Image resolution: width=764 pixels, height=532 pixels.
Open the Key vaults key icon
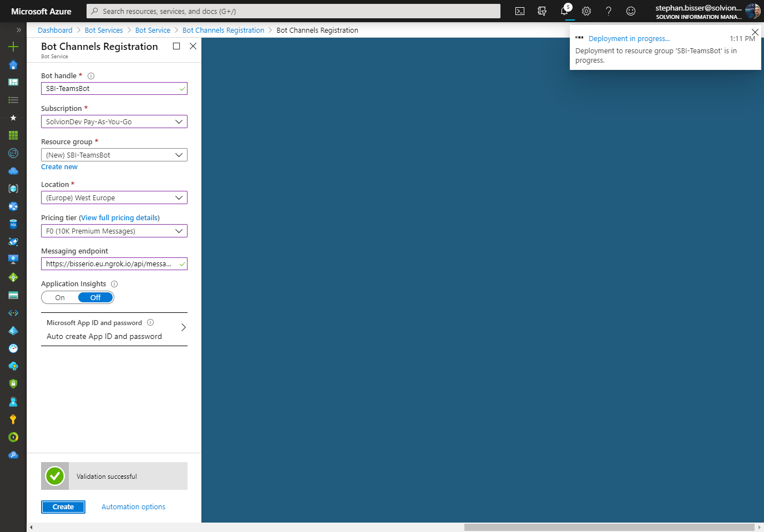13,419
